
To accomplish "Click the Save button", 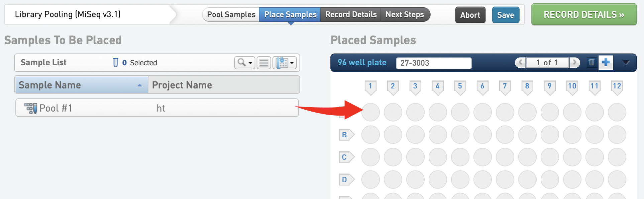I will point(505,15).
